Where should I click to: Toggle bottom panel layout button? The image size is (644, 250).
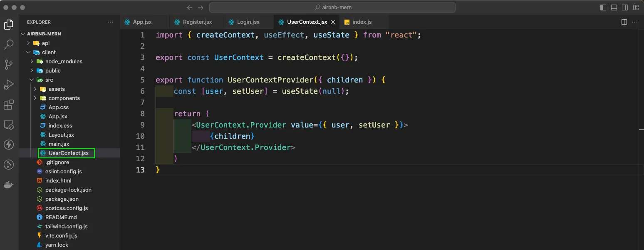[x=614, y=7]
